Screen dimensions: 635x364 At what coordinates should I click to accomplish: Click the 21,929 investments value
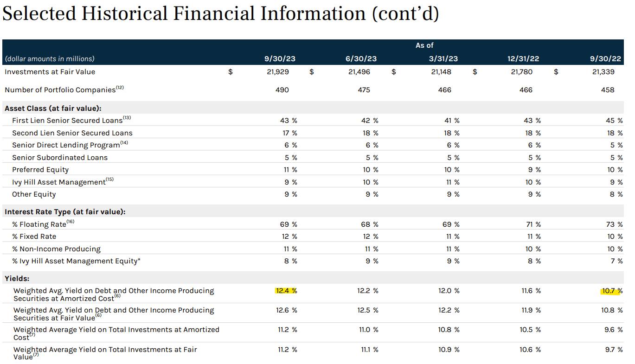tap(278, 72)
